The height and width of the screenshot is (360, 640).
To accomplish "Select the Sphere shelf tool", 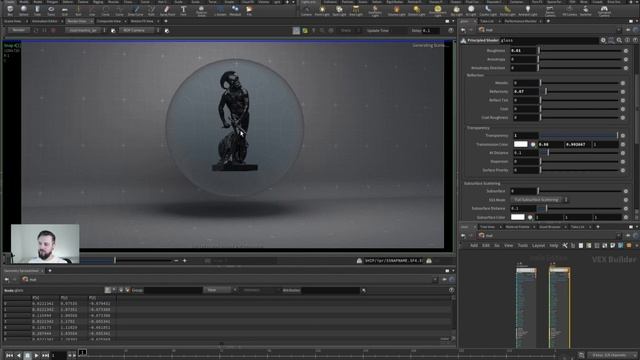I will click(24, 10).
